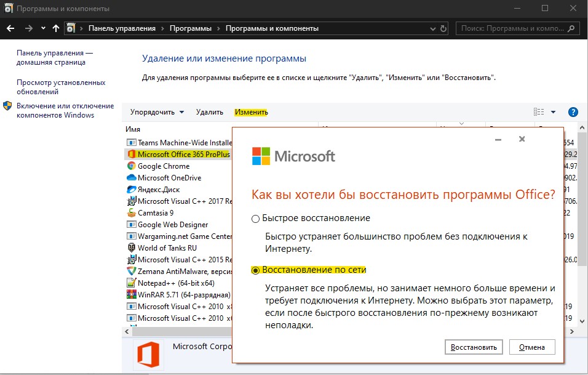This screenshot has height=375, width=588.
Task: Click the World of Tanks RU icon
Action: [x=131, y=248]
